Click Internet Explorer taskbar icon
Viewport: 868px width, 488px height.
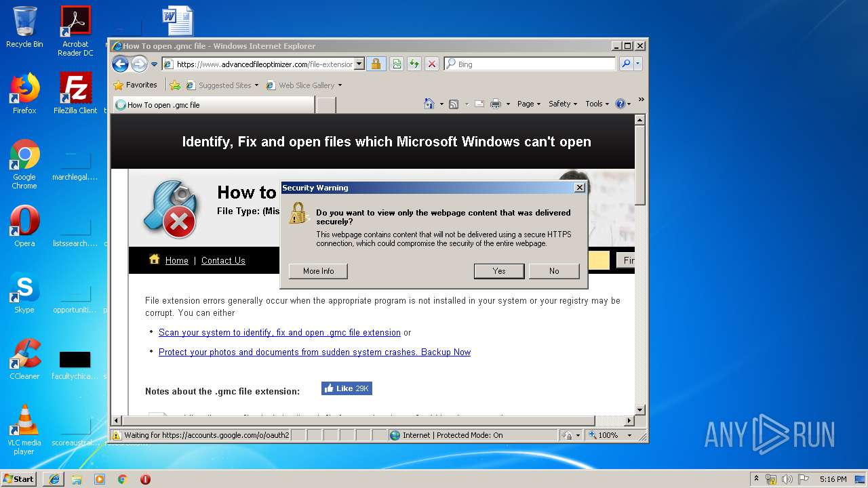click(54, 479)
